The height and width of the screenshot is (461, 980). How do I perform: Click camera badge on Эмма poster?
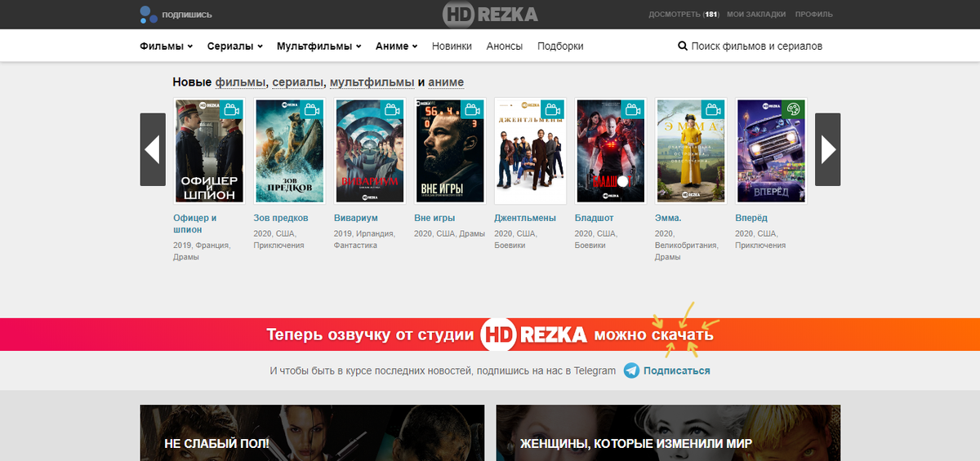[713, 109]
